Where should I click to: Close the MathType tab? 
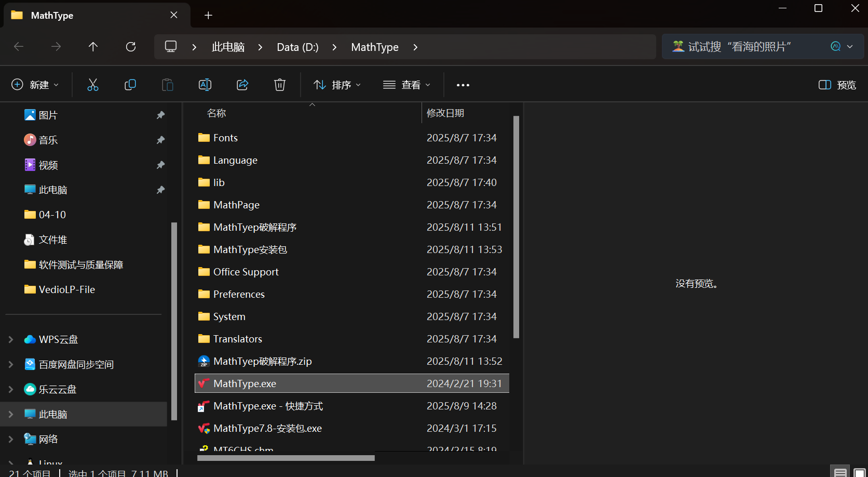pyautogui.click(x=174, y=15)
